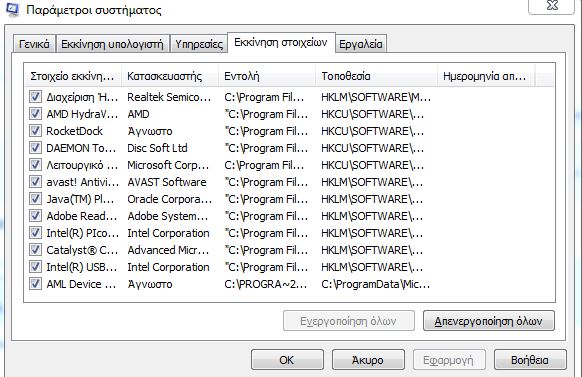Click the Απενεργοποίηση όλων button
The width and height of the screenshot is (582, 377).
[x=489, y=321]
